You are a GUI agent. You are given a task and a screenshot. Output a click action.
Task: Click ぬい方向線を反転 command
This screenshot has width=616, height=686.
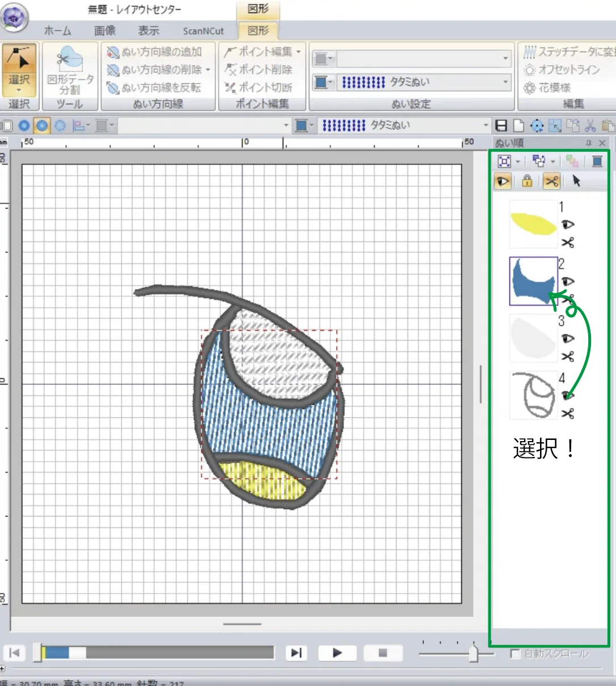coord(154,87)
